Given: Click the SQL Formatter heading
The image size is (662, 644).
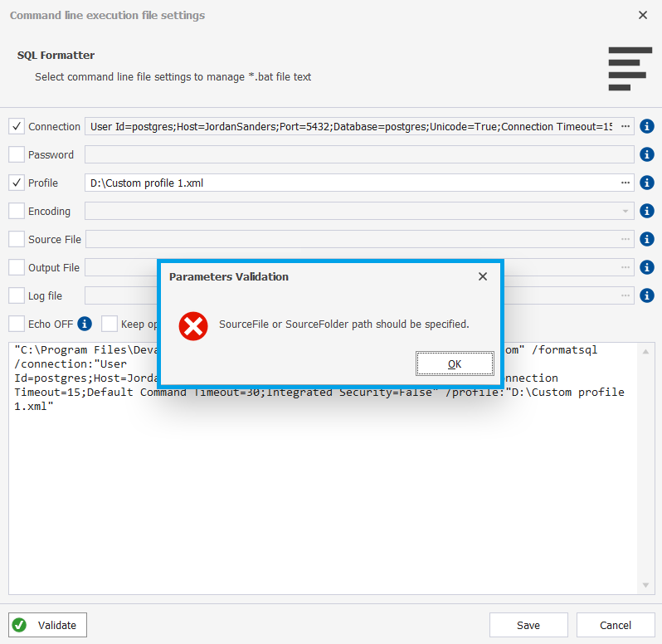Looking at the screenshot, I should [56, 56].
